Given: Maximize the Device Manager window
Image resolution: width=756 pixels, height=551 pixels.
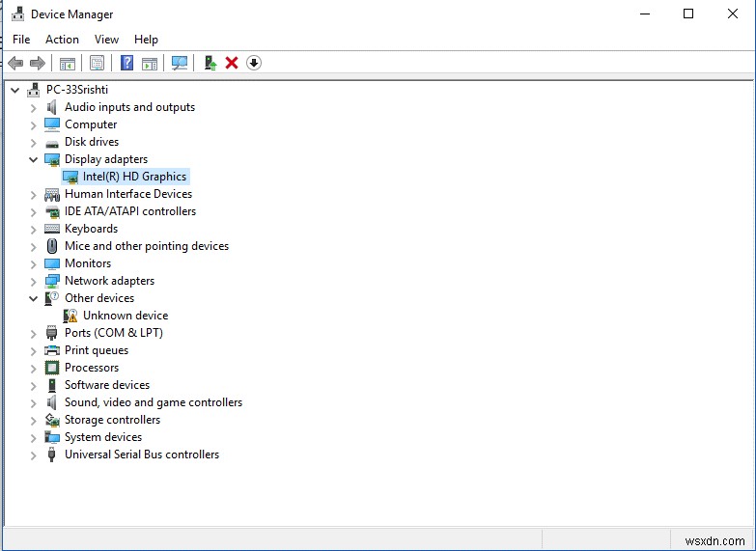Looking at the screenshot, I should pos(688,14).
